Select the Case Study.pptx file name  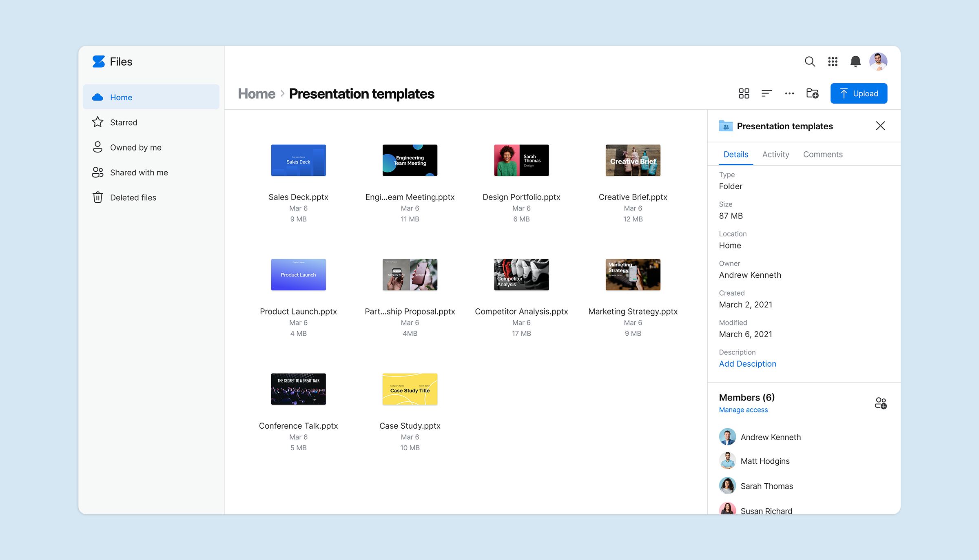(410, 426)
